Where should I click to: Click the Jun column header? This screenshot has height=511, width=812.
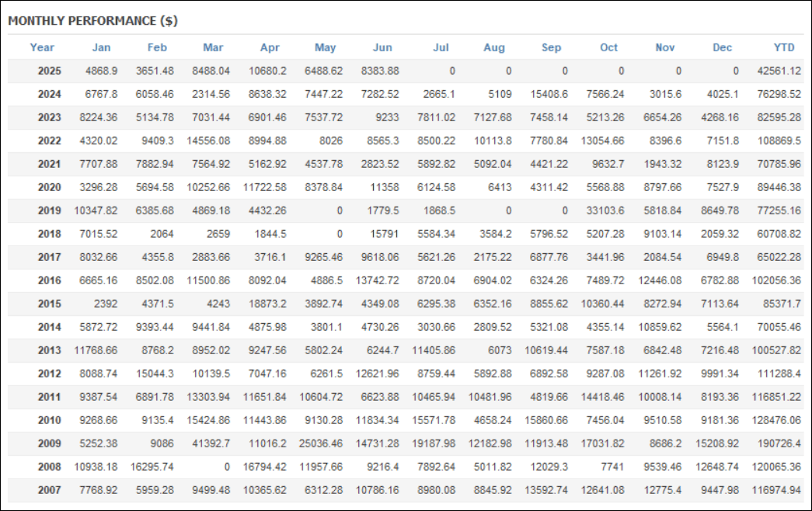click(x=383, y=47)
